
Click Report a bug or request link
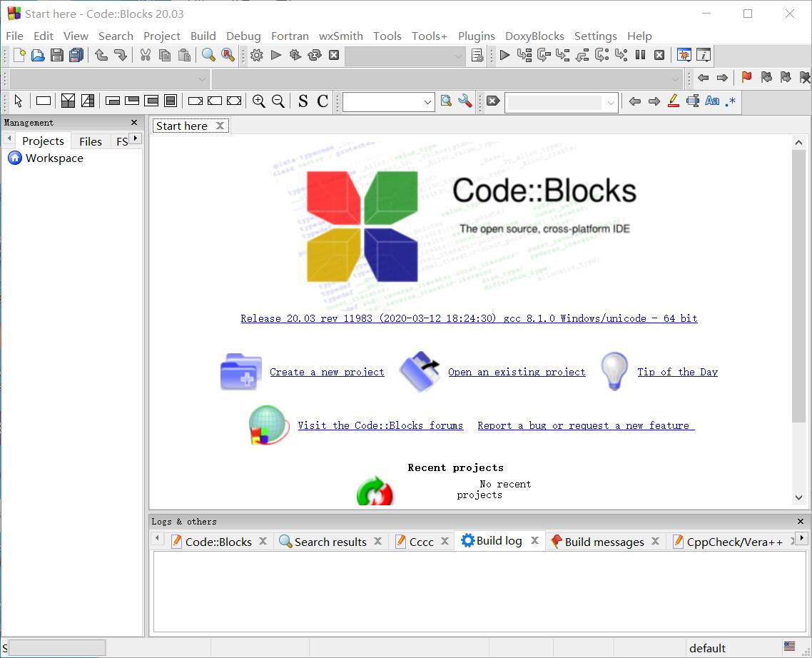pos(586,425)
